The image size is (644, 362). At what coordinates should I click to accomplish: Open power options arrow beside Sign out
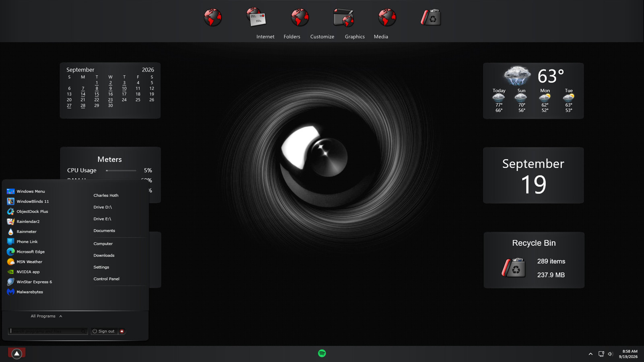point(122,331)
